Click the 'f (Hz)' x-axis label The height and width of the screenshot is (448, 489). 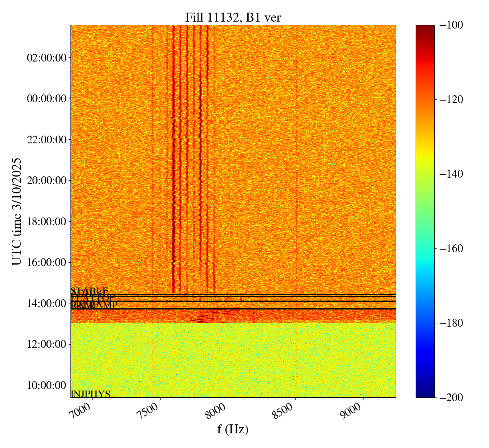point(233,429)
